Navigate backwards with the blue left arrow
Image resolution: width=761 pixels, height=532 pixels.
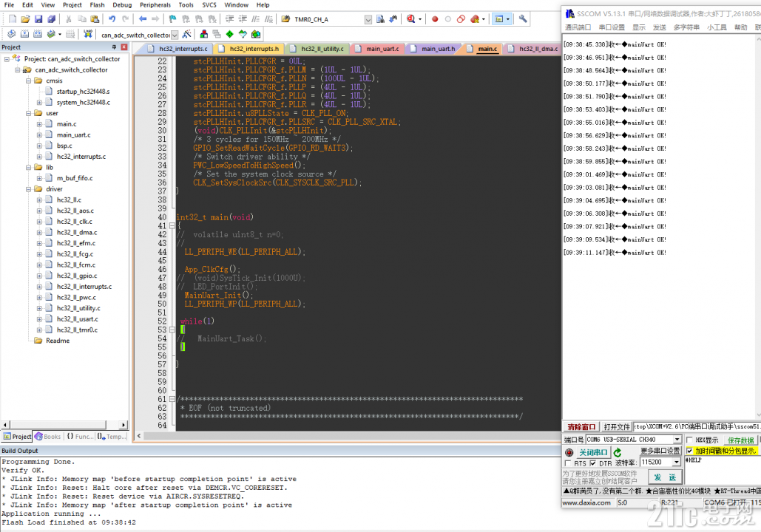click(x=143, y=19)
